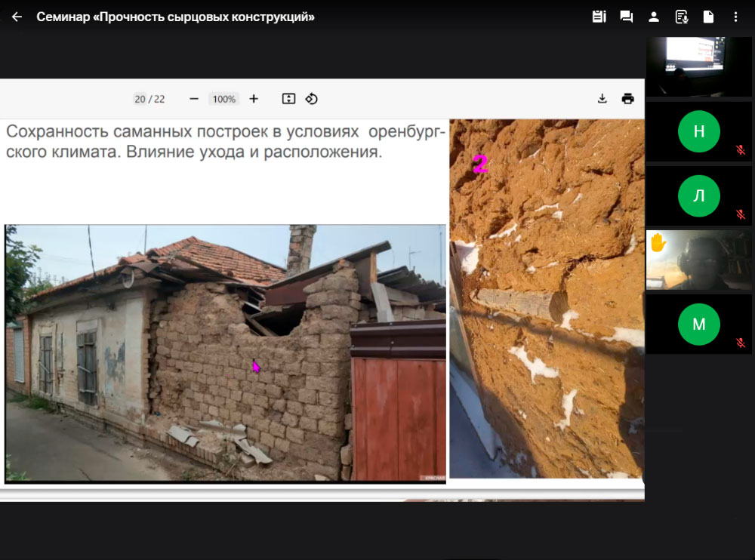Rotate the document counterclockwise
The image size is (755, 560).
pos(312,99)
